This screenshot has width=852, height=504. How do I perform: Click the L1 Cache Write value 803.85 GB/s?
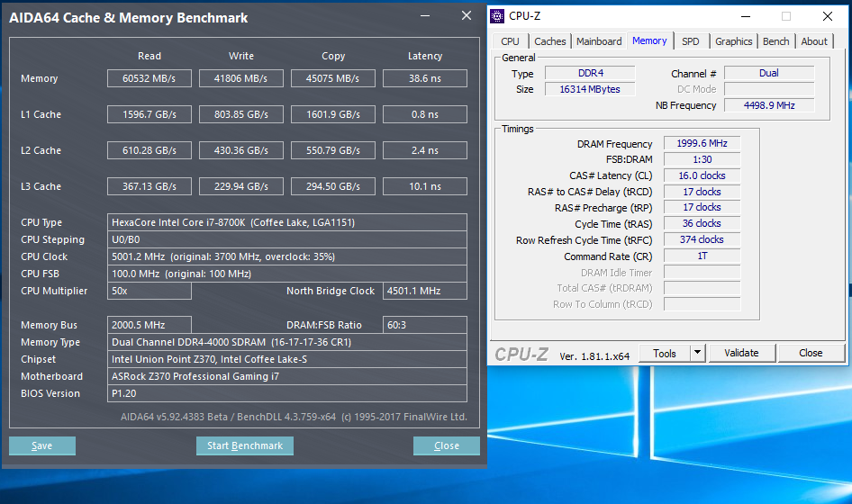241,114
